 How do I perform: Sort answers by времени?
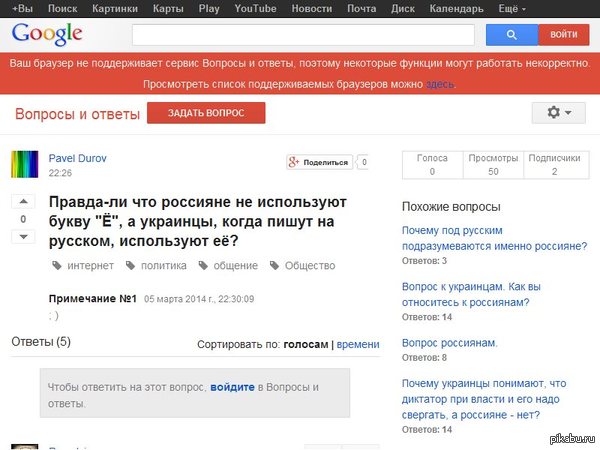[x=358, y=344]
